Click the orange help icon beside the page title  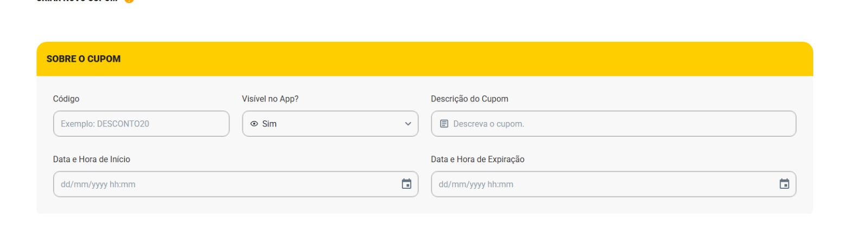coord(129,1)
